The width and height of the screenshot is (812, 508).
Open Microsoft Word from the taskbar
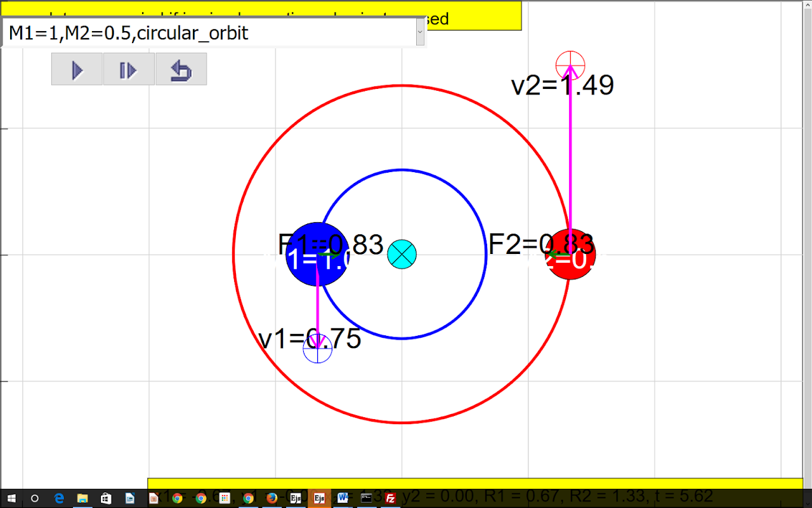[343, 498]
